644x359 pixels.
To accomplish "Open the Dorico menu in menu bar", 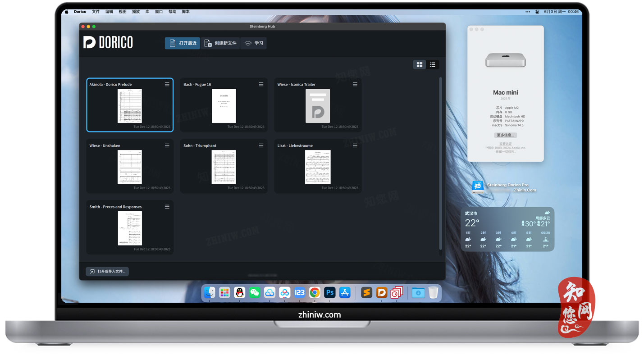I will click(x=80, y=12).
